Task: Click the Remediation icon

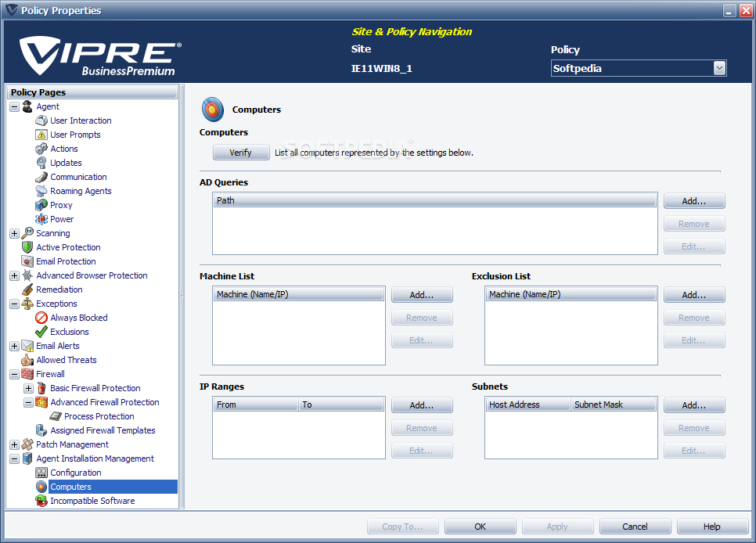Action: pos(27,289)
